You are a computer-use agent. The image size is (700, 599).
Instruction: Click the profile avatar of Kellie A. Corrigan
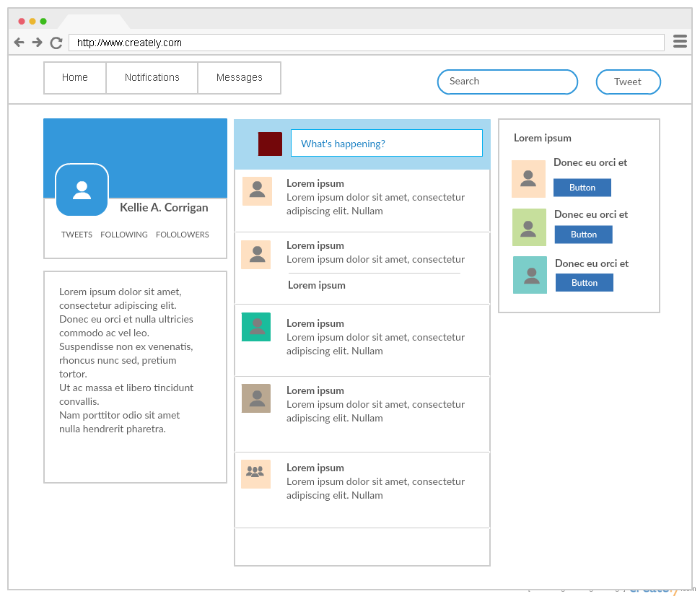[x=82, y=190]
